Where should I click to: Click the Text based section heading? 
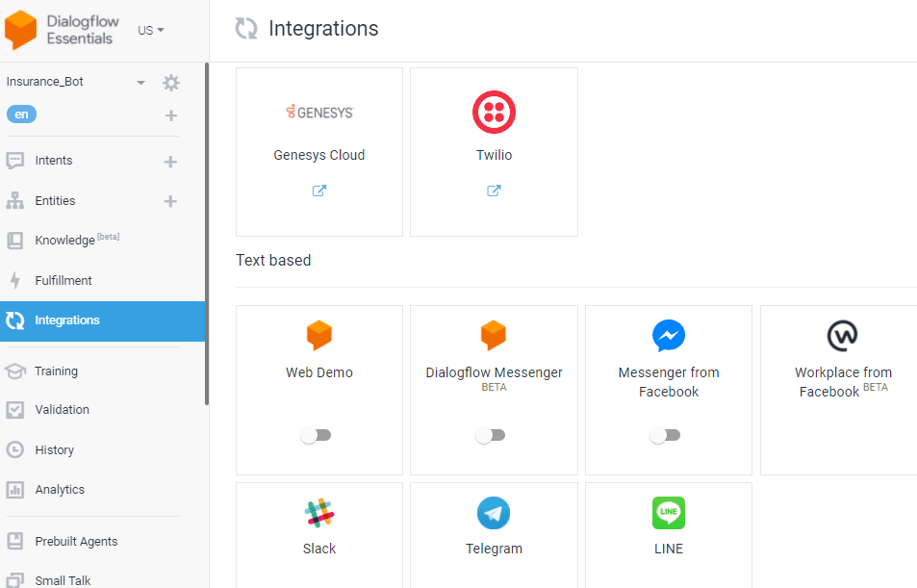[273, 261]
